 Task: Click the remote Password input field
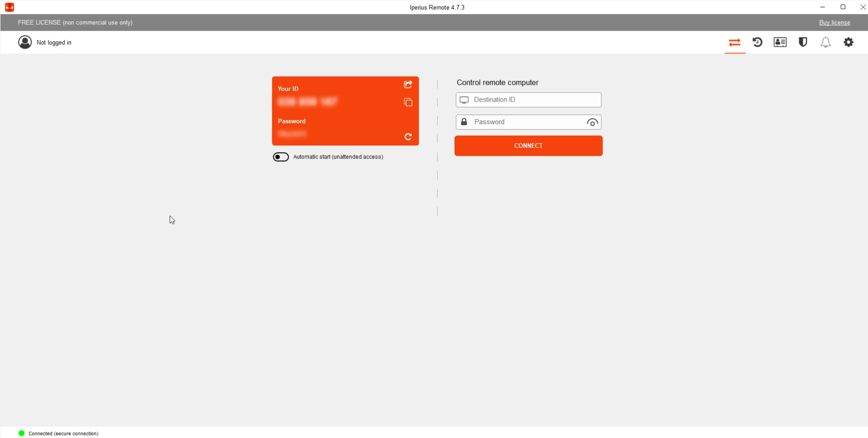pyautogui.click(x=527, y=122)
